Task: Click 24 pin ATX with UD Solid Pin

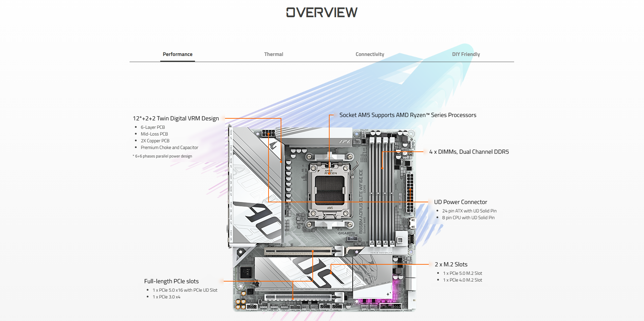Action: [x=469, y=211]
